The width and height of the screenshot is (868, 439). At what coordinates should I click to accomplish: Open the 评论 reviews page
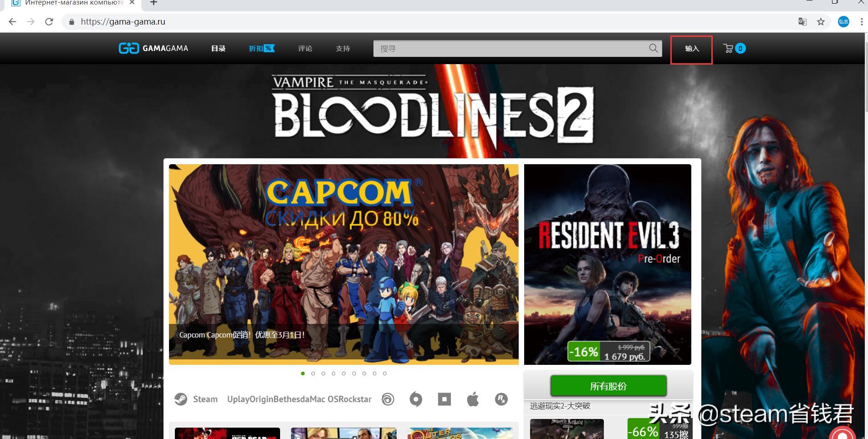[305, 48]
